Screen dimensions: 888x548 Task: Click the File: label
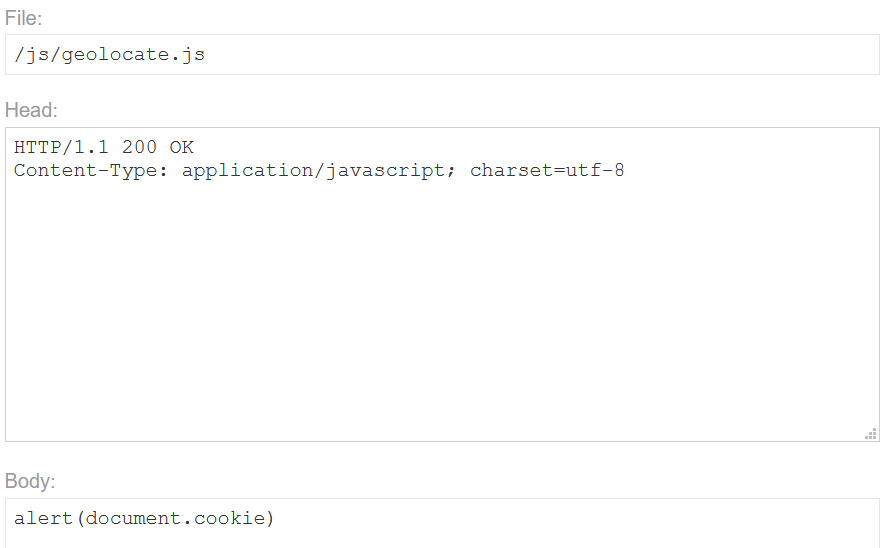[23, 18]
